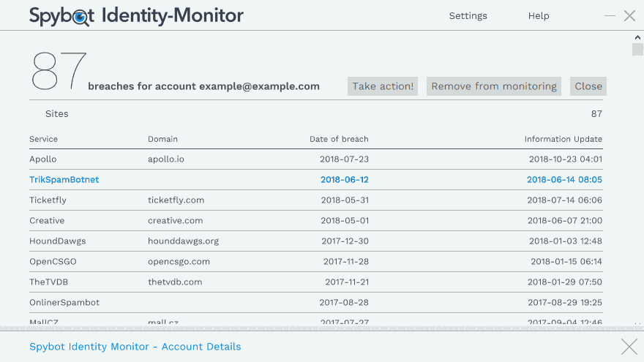Viewport: 644px width, 362px height.
Task: Close the Identity-Monitor window
Action: (x=629, y=15)
